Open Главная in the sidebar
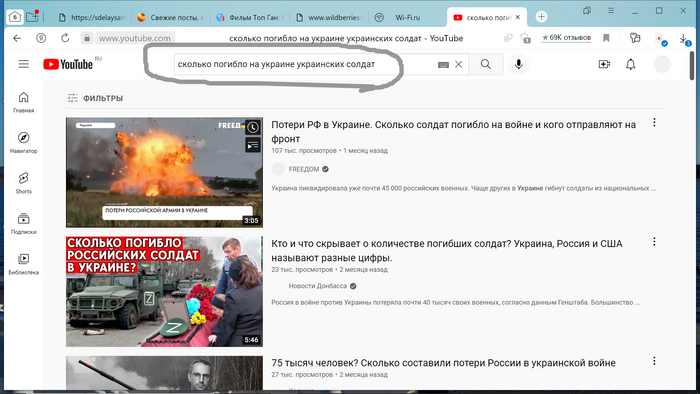The image size is (700, 394). (x=24, y=102)
